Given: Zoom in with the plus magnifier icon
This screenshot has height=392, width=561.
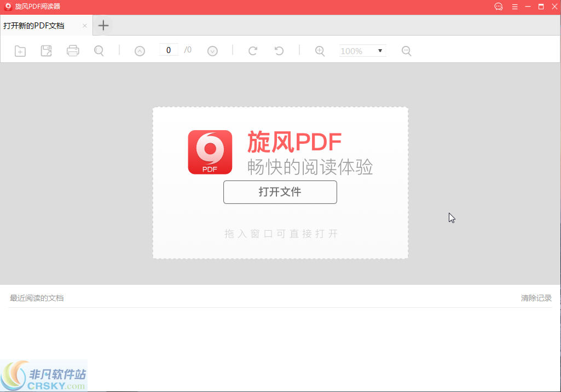Looking at the screenshot, I should (x=320, y=51).
